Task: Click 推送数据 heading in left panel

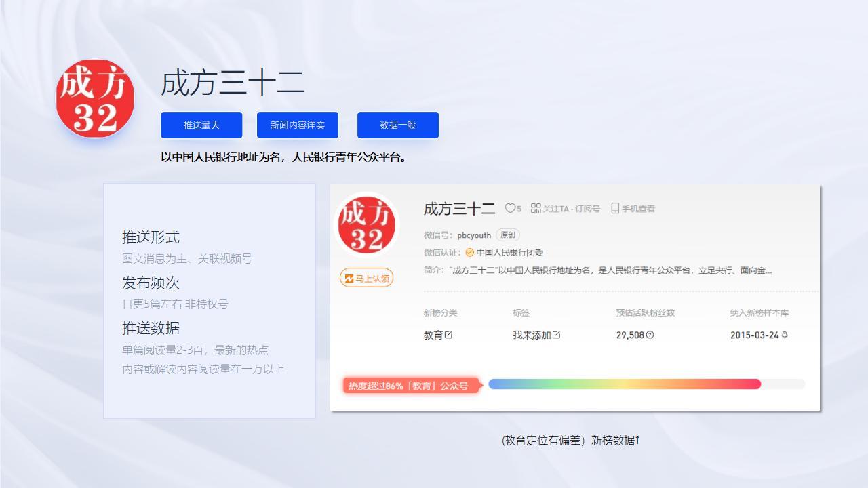Action: pyautogui.click(x=151, y=328)
